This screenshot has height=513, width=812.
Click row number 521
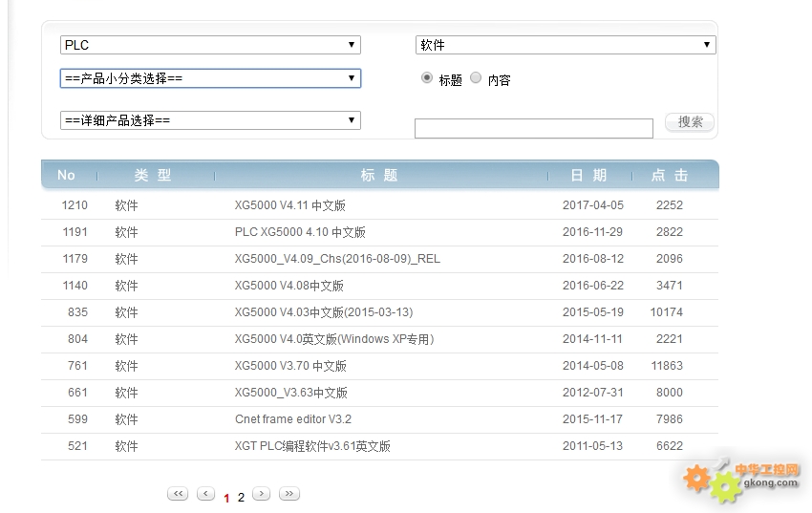click(77, 446)
